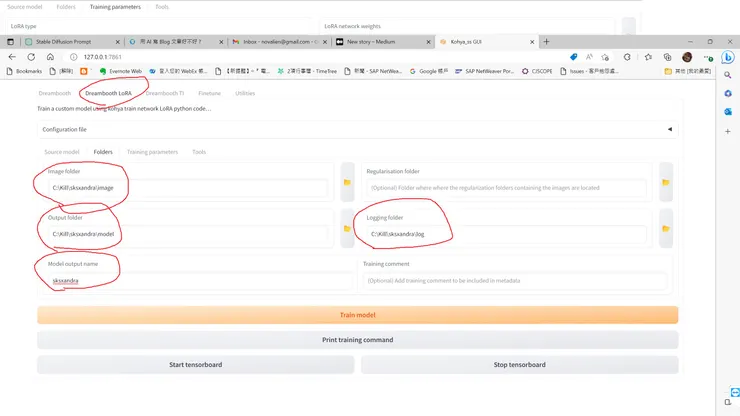The height and width of the screenshot is (416, 740).
Task: Select the Dreambooth LoRA tab
Action: coord(109,93)
